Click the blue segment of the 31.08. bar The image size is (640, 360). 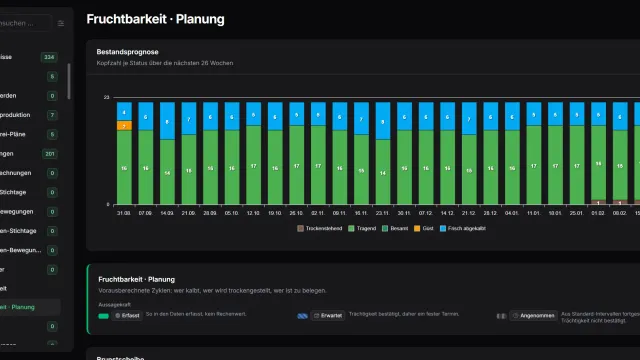tap(124, 111)
